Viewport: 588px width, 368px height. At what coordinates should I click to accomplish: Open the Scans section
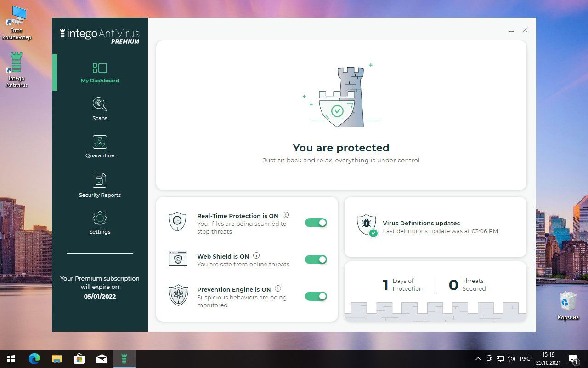tap(100, 109)
